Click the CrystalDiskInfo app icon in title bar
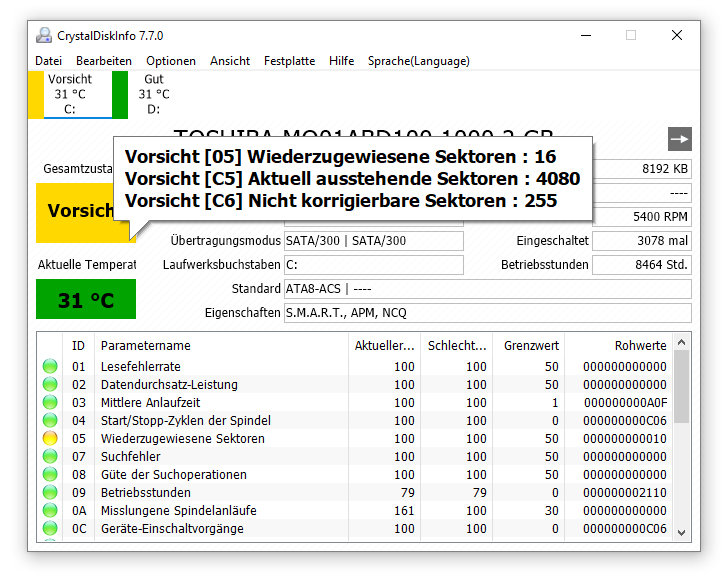 (x=44, y=36)
